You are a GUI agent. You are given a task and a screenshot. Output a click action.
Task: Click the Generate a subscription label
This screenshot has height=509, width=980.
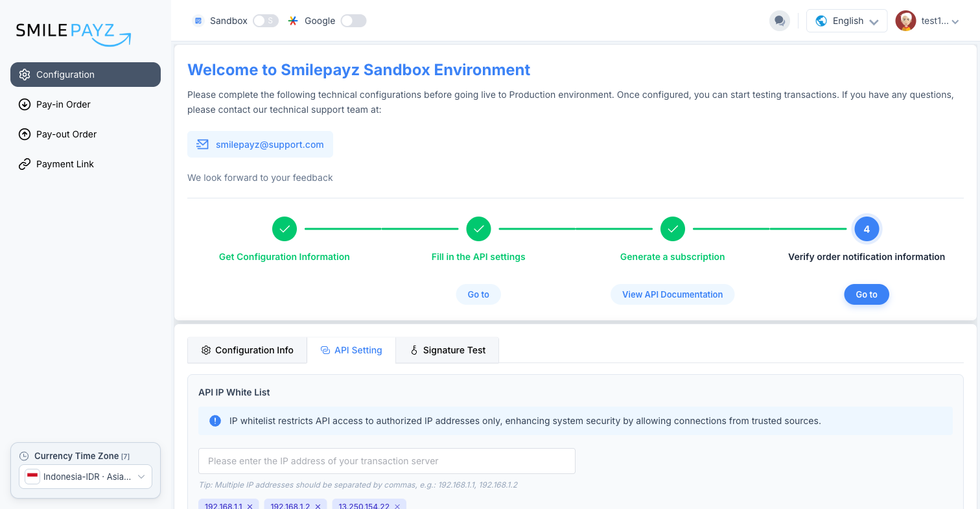[673, 257]
